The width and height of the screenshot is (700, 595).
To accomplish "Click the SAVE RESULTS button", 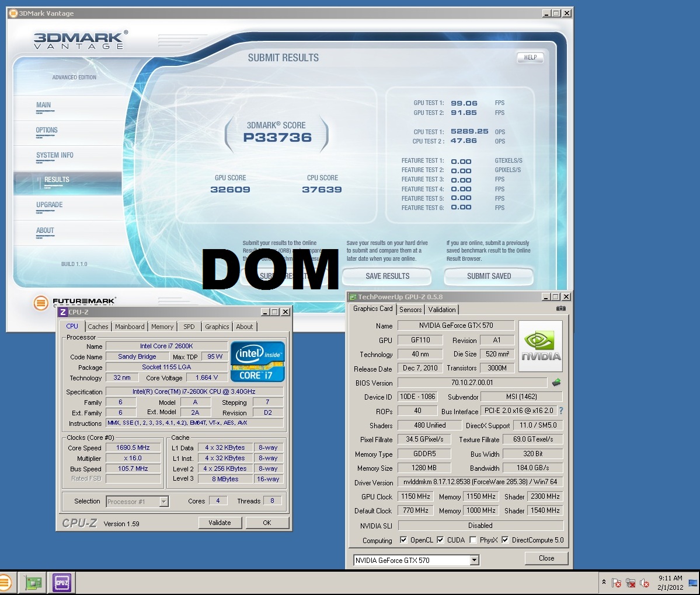I will pos(387,276).
